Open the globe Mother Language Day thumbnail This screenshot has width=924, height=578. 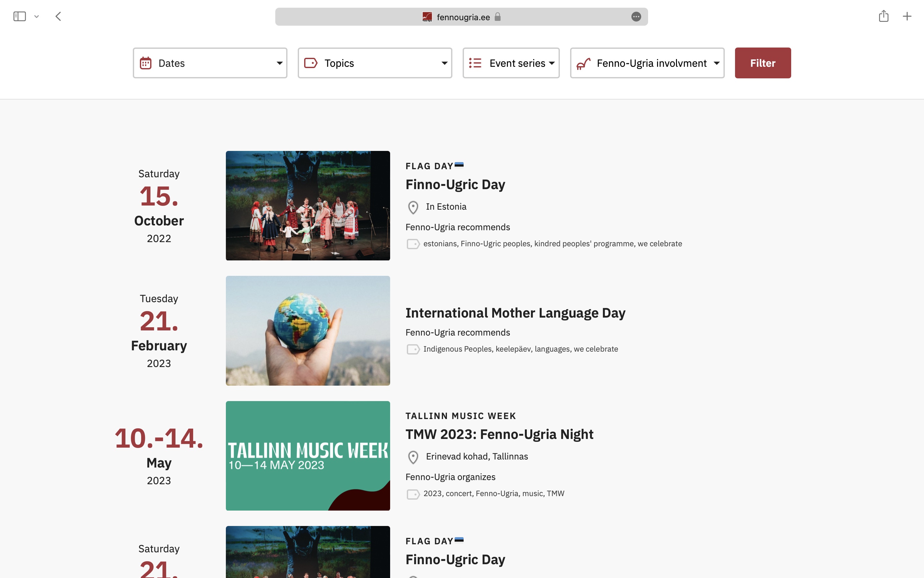308,331
